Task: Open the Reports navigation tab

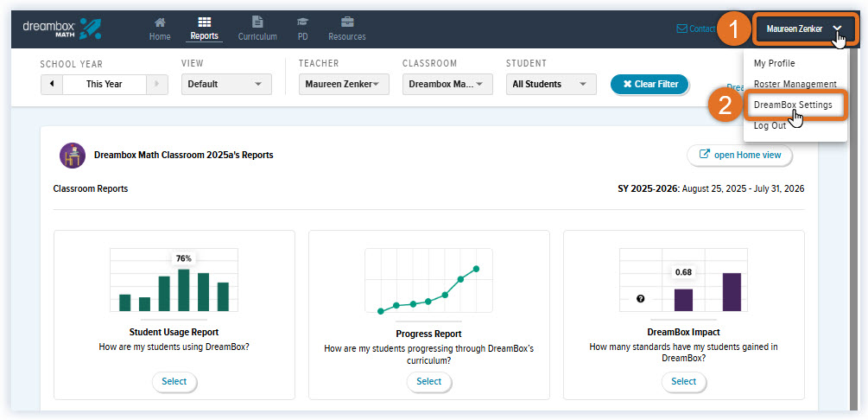Action: point(205,29)
